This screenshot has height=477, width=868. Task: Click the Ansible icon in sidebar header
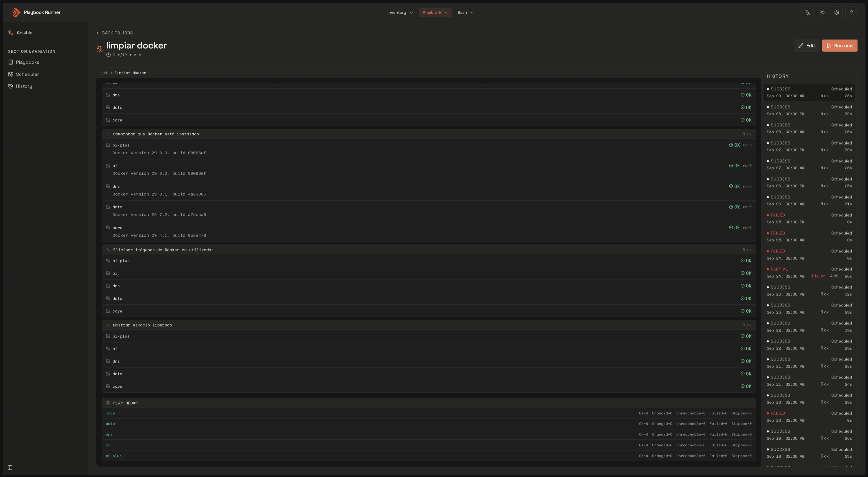[11, 33]
